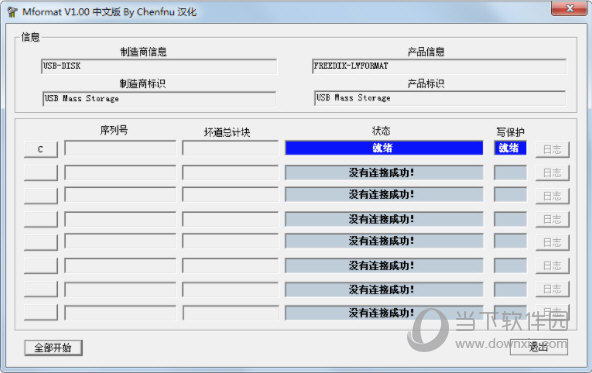Click the unlabeled drive button directly below C
This screenshot has height=373, width=592.
pyautogui.click(x=41, y=173)
